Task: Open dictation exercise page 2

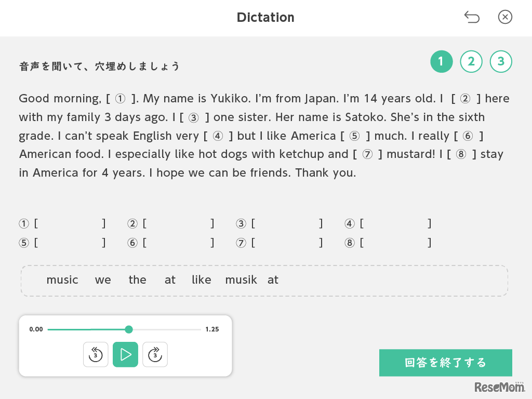Action: (471, 61)
